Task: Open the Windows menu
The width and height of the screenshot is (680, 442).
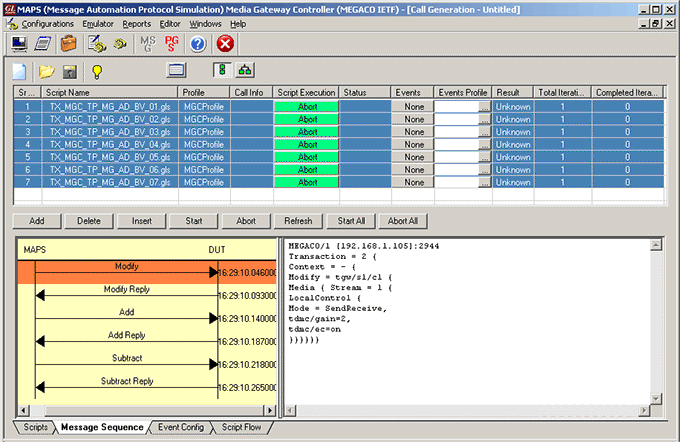Action: coord(205,24)
